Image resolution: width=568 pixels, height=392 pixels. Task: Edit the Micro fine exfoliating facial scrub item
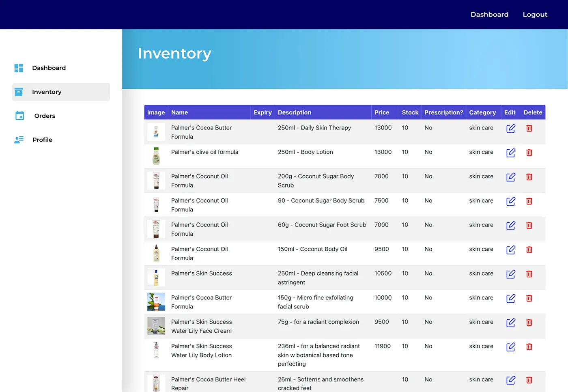(x=511, y=298)
